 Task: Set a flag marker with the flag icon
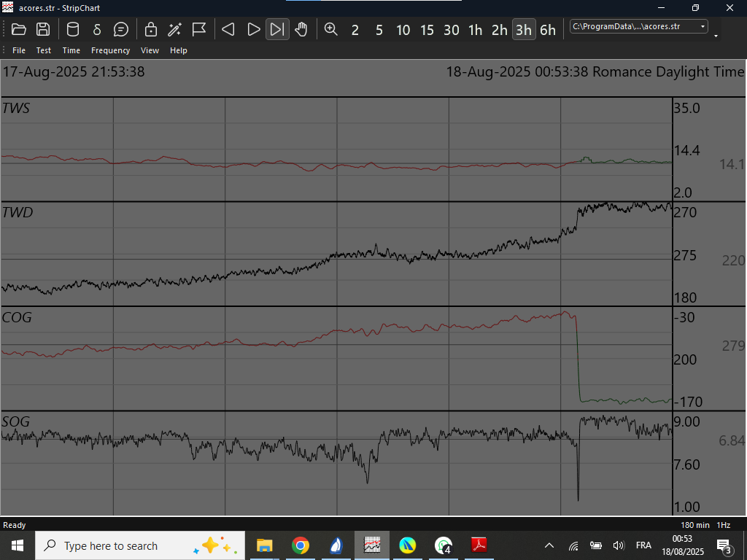(x=199, y=29)
